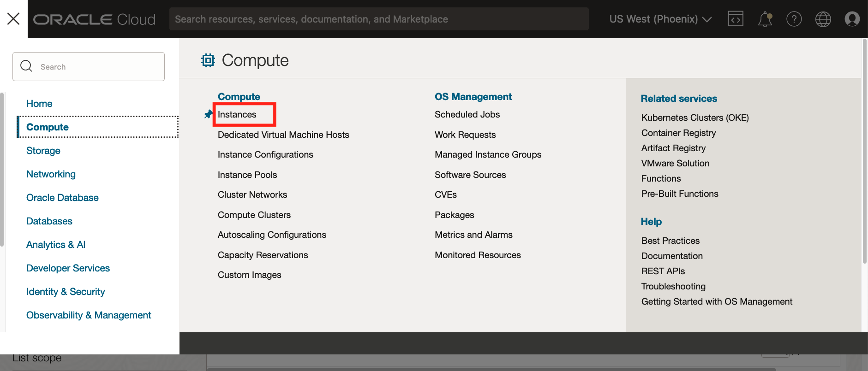Viewport: 868px width, 371px height.
Task: Unpin Instances using the pin icon
Action: (x=208, y=114)
